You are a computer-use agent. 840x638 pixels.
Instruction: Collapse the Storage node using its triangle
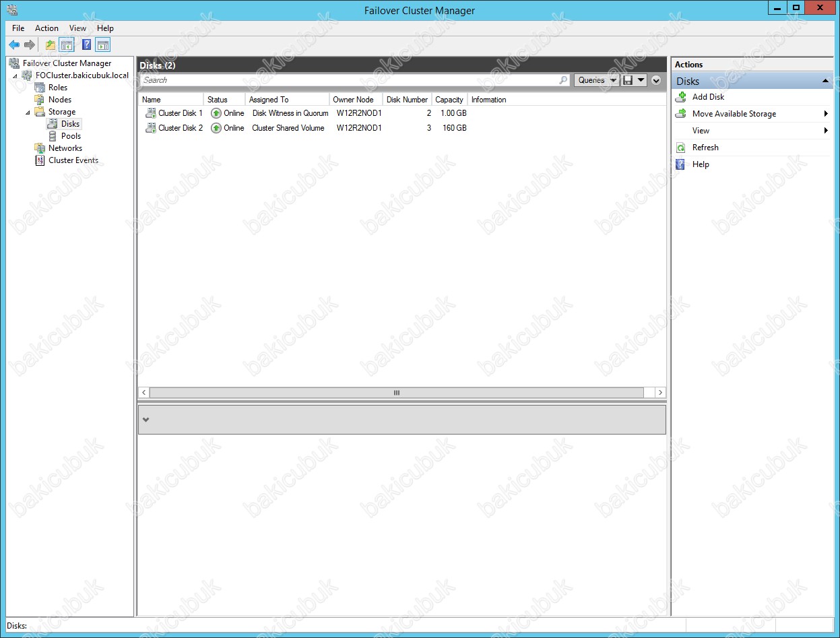tap(28, 113)
